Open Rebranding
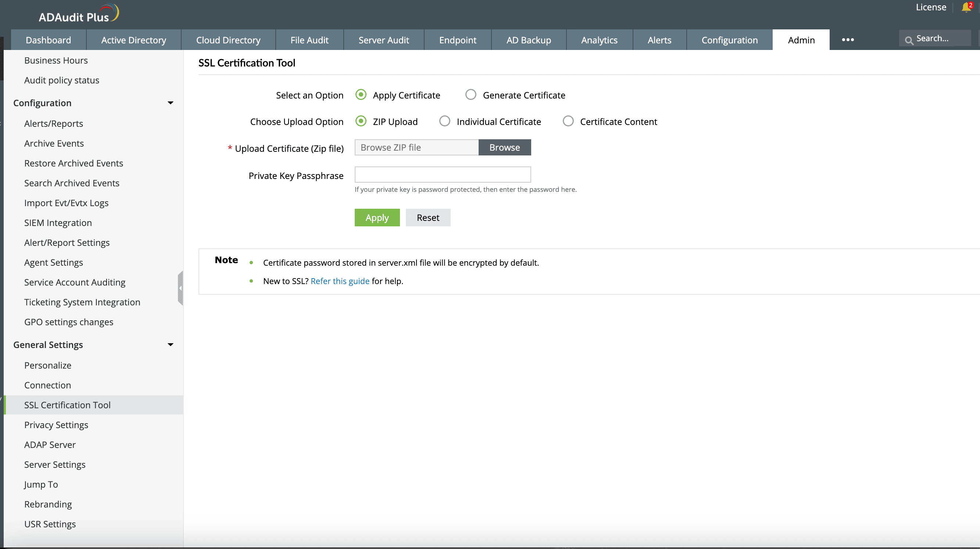 [48, 504]
